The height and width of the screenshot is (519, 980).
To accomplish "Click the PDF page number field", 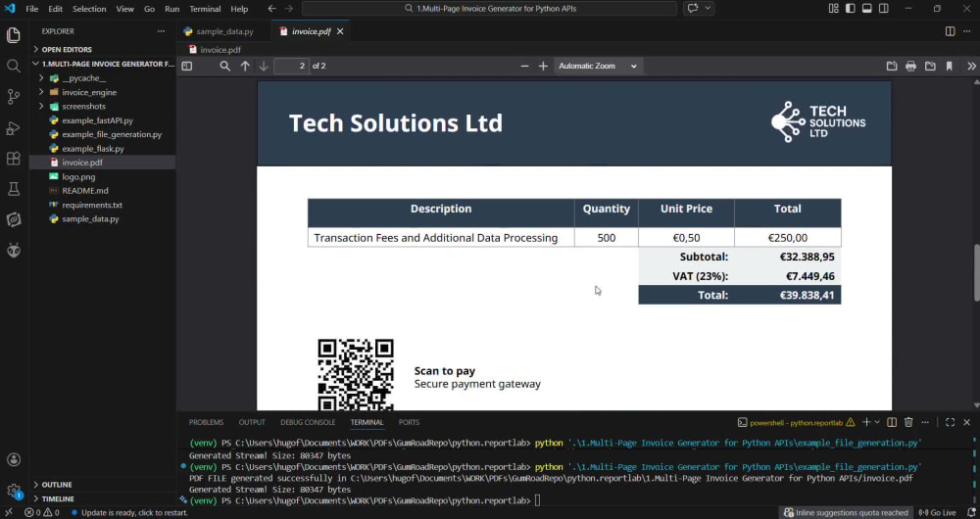I will point(291,66).
